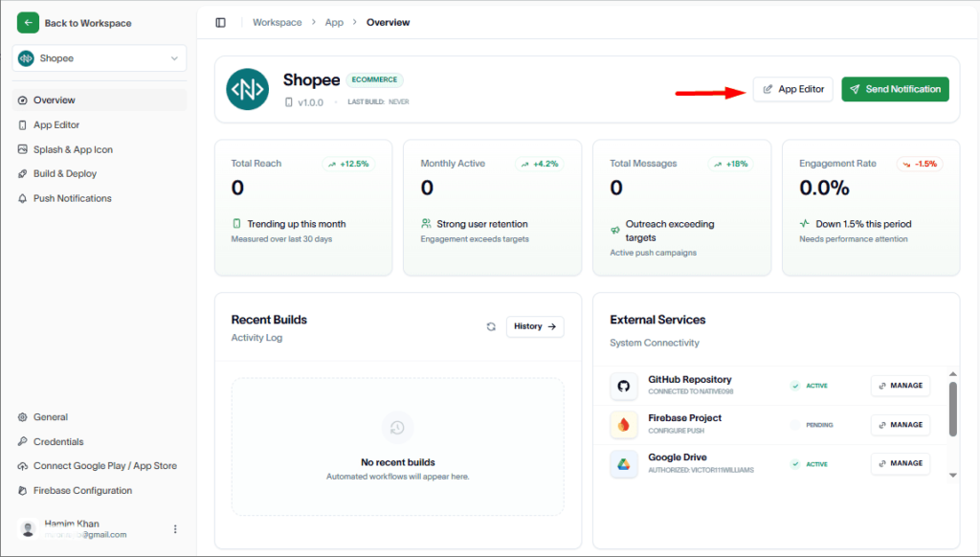Image resolution: width=980 pixels, height=557 pixels.
Task: Click the Engagement Rate -1.5% badge
Action: click(x=920, y=164)
